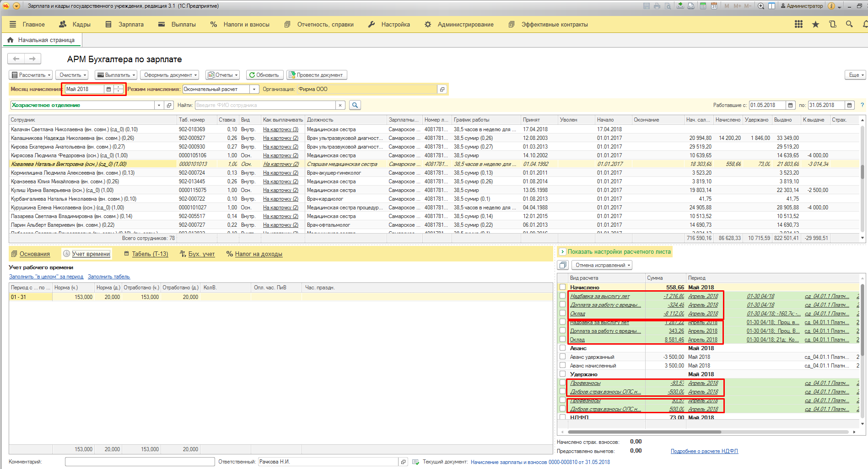
Task: Expand the Режим начисления dropdown
Action: [x=254, y=89]
